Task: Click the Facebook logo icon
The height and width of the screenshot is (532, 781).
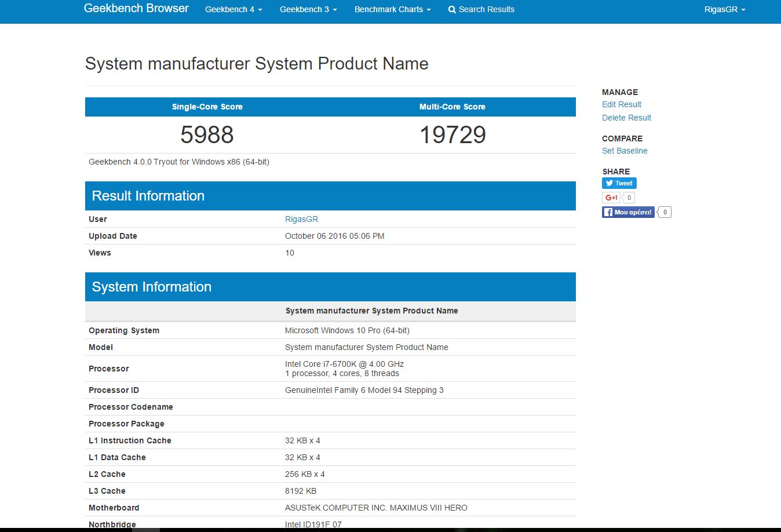Action: pyautogui.click(x=608, y=212)
